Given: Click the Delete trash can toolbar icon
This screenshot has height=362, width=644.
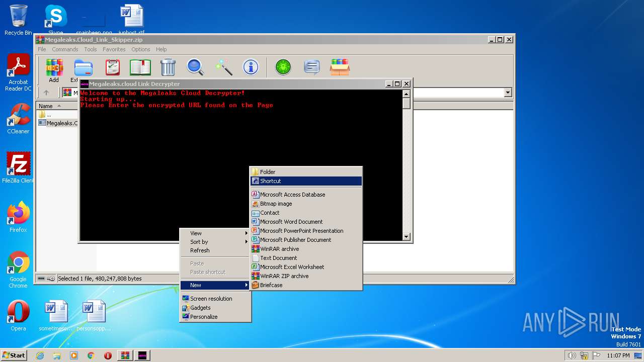Looking at the screenshot, I should coord(168,67).
